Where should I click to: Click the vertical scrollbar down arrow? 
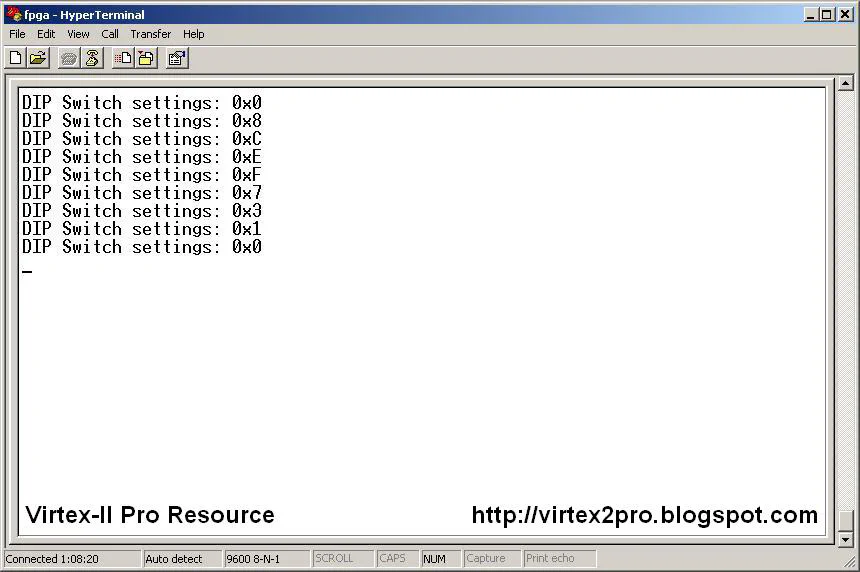point(845,538)
